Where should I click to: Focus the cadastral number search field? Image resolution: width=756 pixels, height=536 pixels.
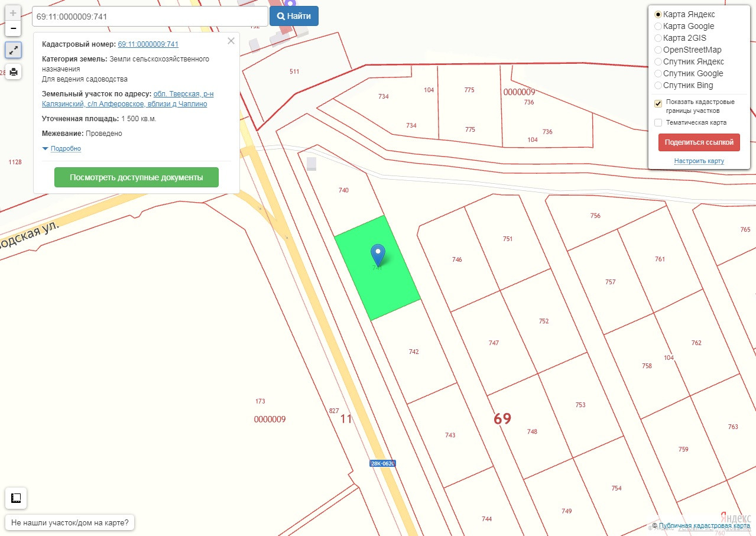(x=150, y=17)
